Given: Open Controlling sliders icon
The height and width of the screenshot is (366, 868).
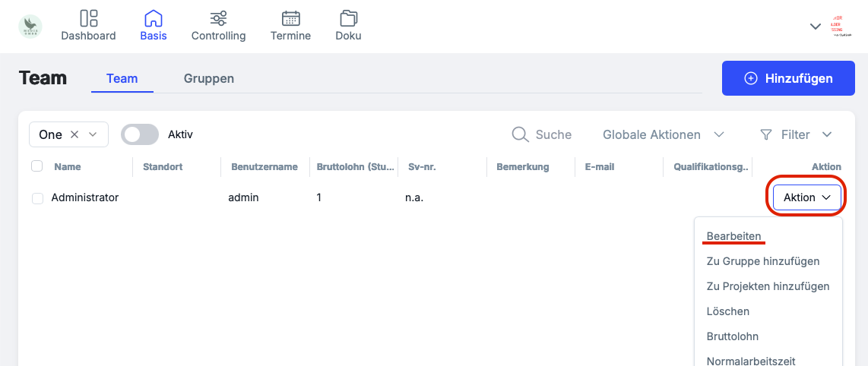Looking at the screenshot, I should tap(218, 18).
